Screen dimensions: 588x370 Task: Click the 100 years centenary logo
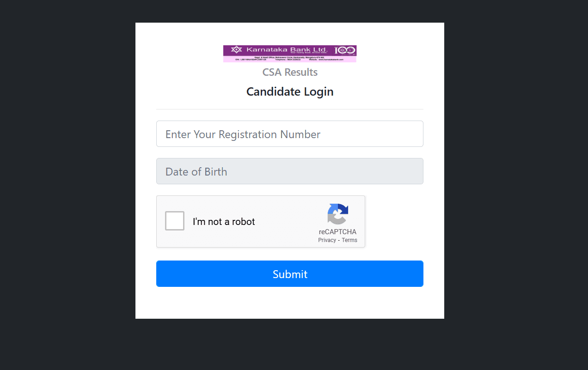[x=345, y=50]
